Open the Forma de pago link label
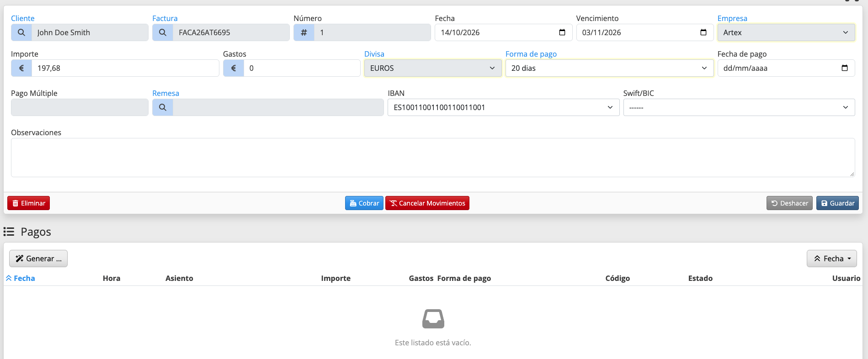Viewport: 868px width, 359px height. click(531, 54)
